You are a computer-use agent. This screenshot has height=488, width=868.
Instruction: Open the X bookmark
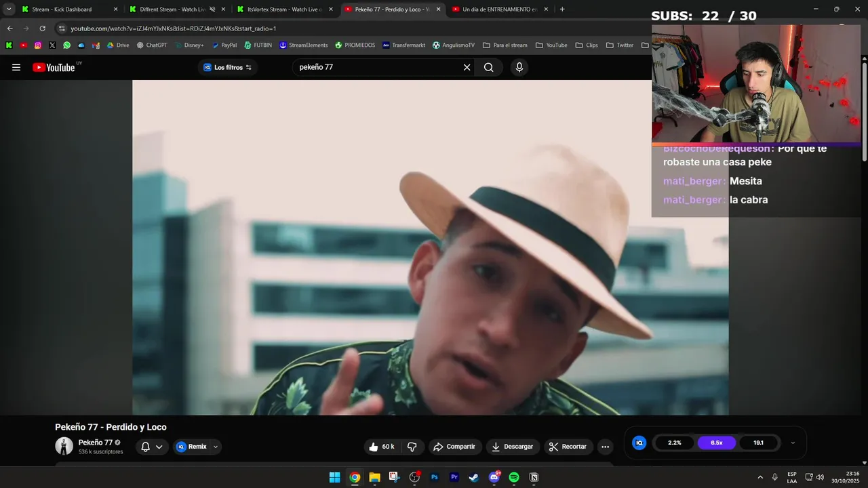point(52,45)
